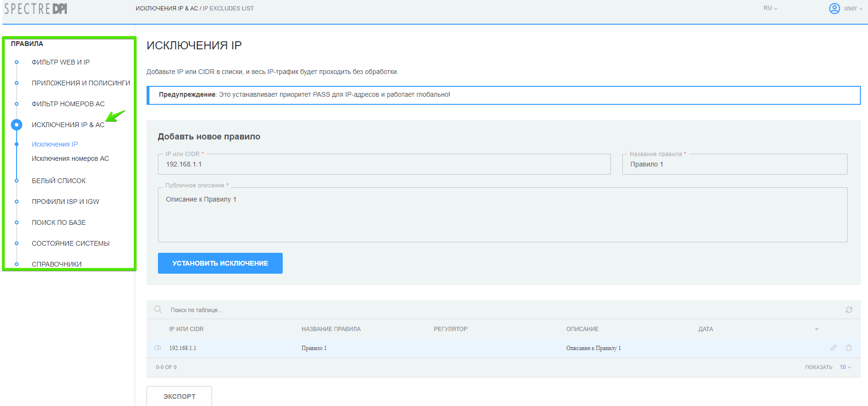Click the ЭКСПОРТ button
Viewport: 868px width, 406px height.
click(x=179, y=396)
